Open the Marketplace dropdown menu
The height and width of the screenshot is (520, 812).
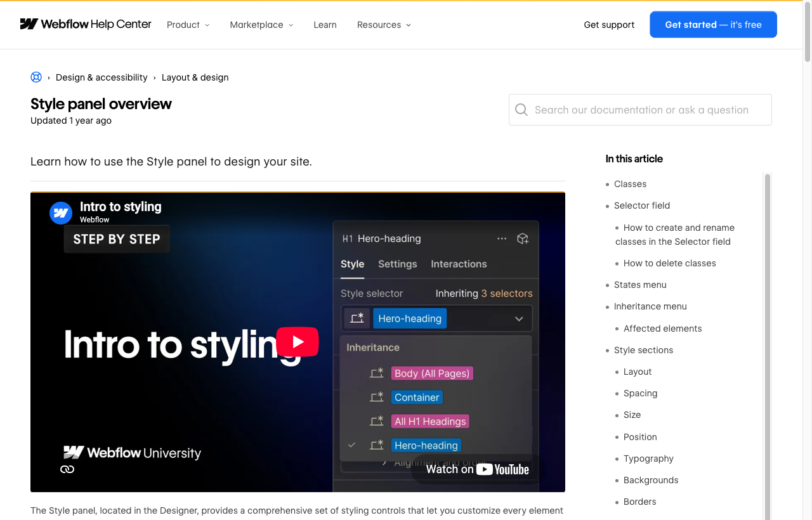click(x=261, y=25)
